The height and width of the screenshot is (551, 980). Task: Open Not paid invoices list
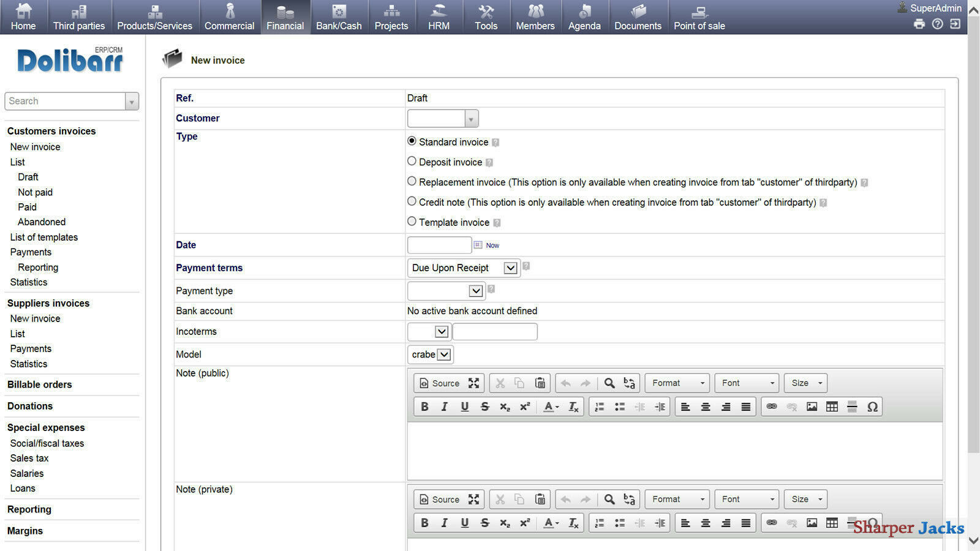point(36,192)
